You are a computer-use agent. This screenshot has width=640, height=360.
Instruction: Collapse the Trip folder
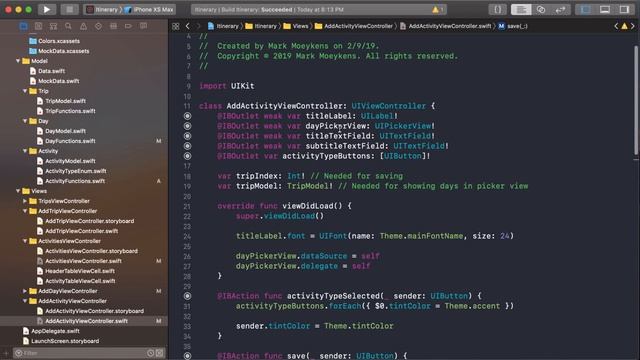(25, 91)
